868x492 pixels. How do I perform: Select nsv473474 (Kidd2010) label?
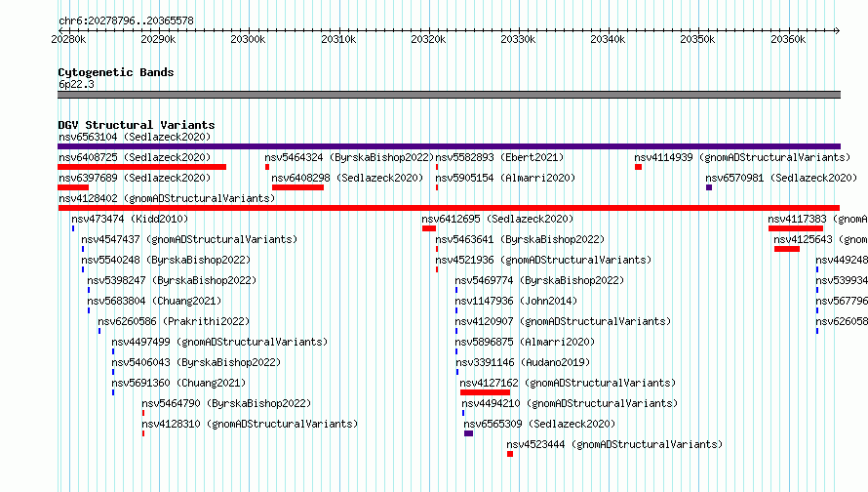pos(130,219)
